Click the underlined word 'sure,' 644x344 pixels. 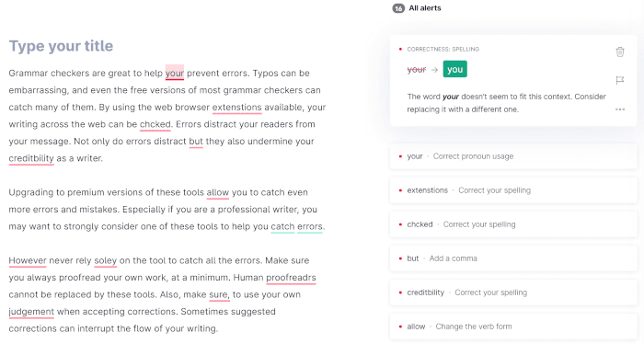pos(218,294)
